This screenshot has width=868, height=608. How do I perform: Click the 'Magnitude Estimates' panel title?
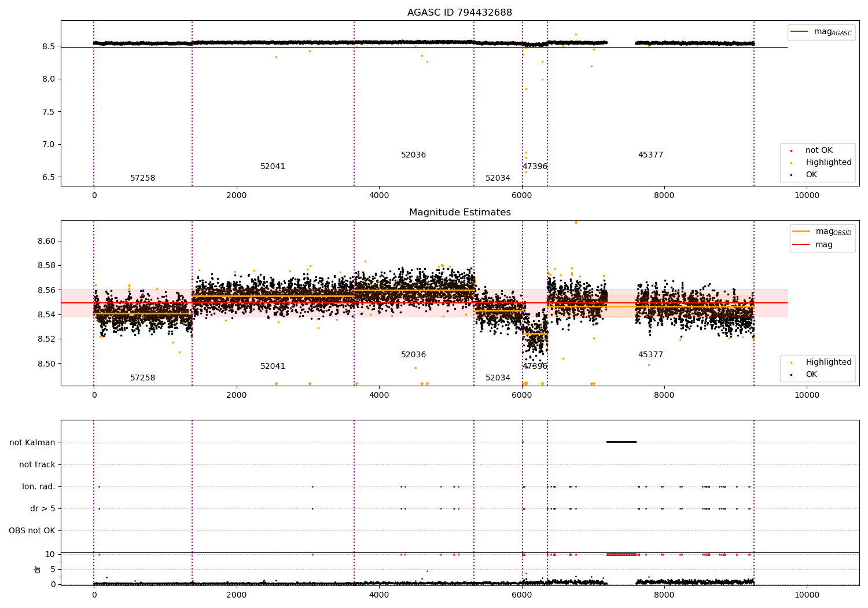coord(459,213)
